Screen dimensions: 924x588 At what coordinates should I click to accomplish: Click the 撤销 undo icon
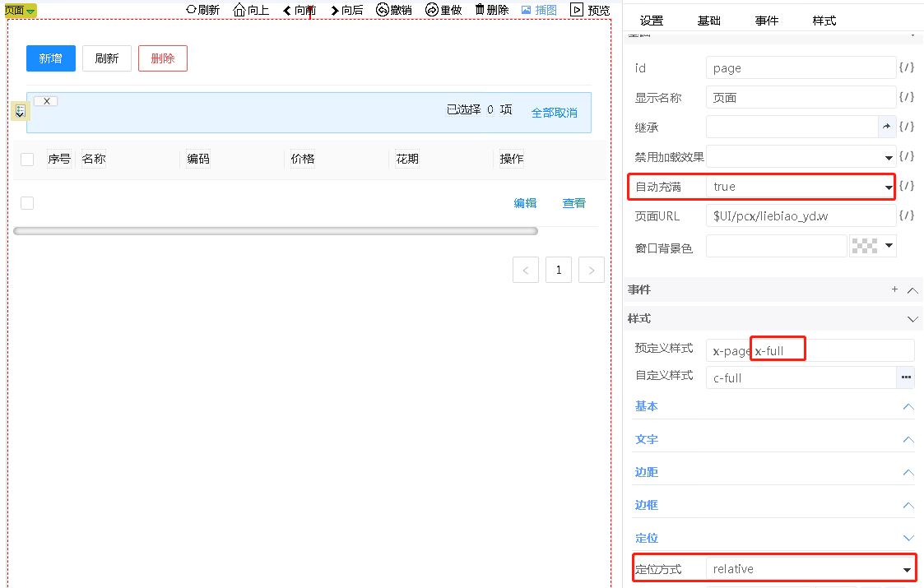[x=383, y=10]
